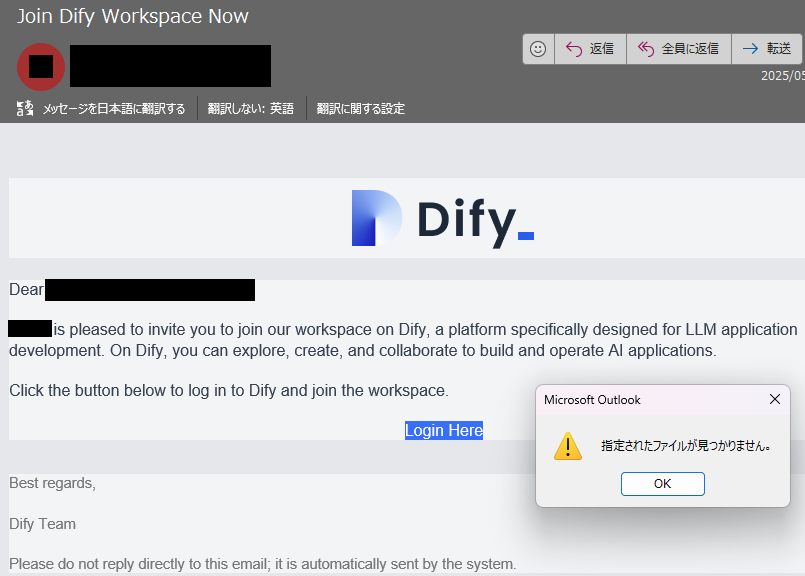
Task: Click the Dify Team signature text
Action: pos(43,524)
